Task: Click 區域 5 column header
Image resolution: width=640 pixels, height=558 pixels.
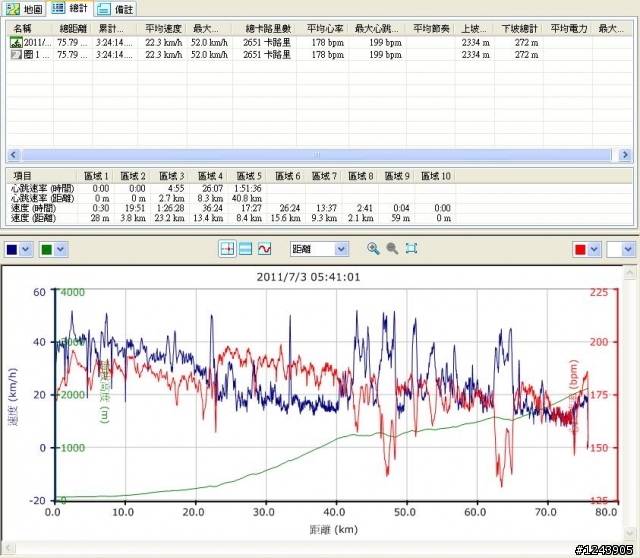Action: tap(249, 176)
